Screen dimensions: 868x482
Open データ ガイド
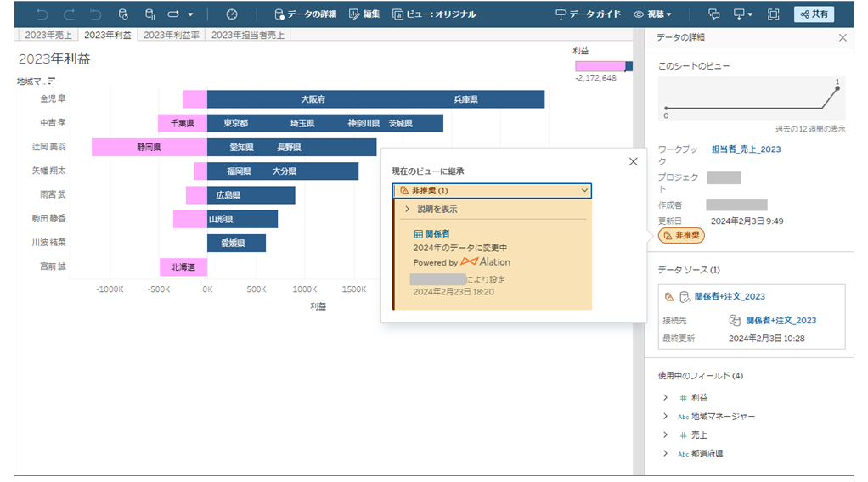(x=588, y=14)
